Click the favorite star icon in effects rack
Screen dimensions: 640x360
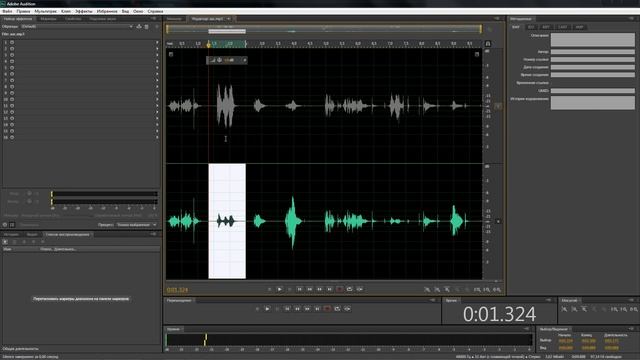(x=156, y=27)
